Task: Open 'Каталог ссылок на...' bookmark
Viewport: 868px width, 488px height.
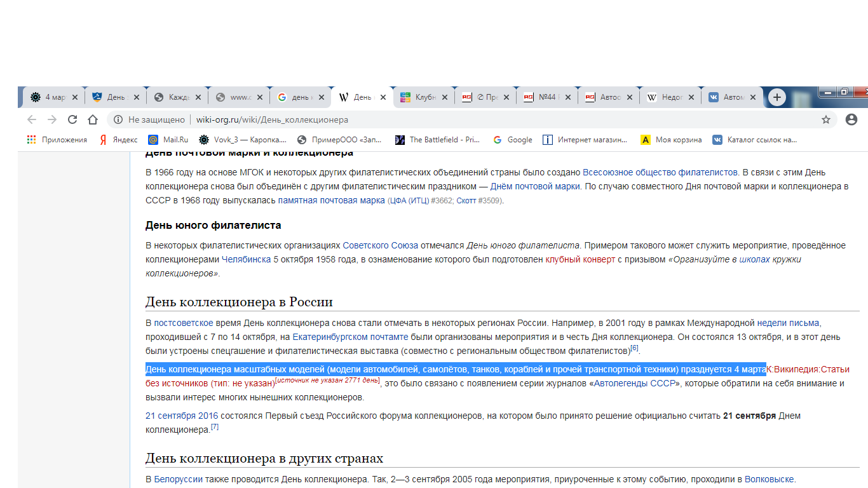Action: coord(755,140)
